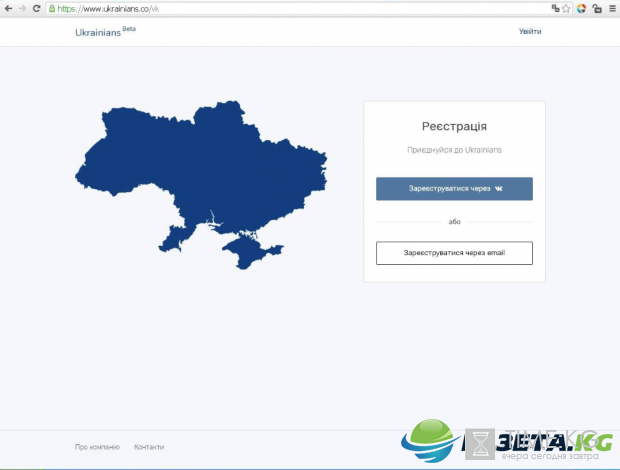Bookmark this page with the star icon
Viewport: 620px width, 470px height.
coord(566,8)
